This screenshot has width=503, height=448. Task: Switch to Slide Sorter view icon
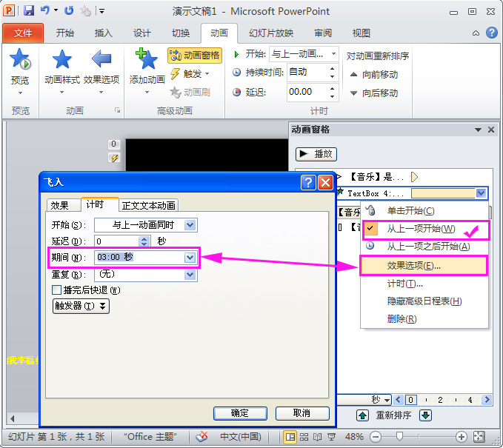pos(304,437)
